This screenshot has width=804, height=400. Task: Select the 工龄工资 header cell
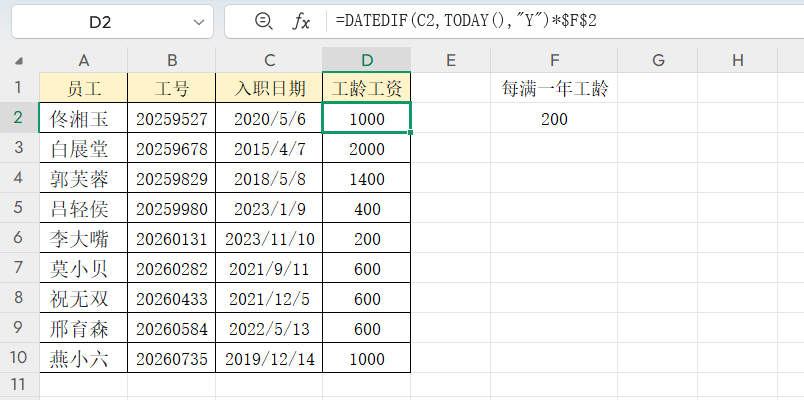366,88
